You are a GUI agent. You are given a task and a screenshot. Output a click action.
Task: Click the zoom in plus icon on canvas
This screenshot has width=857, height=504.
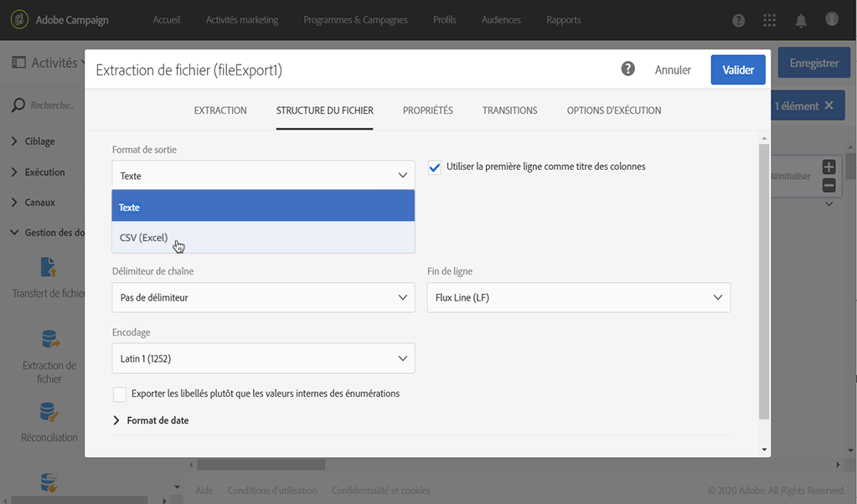tap(829, 167)
